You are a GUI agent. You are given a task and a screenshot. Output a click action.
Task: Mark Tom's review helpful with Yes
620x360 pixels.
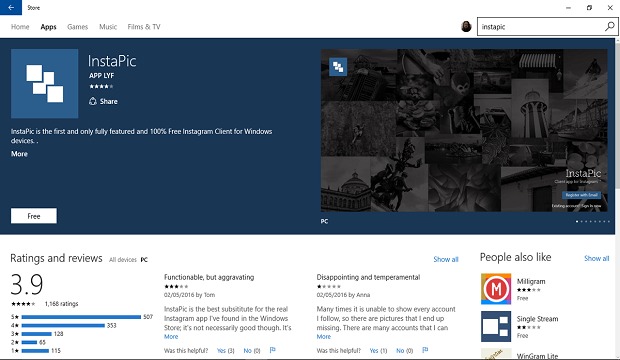click(225, 351)
